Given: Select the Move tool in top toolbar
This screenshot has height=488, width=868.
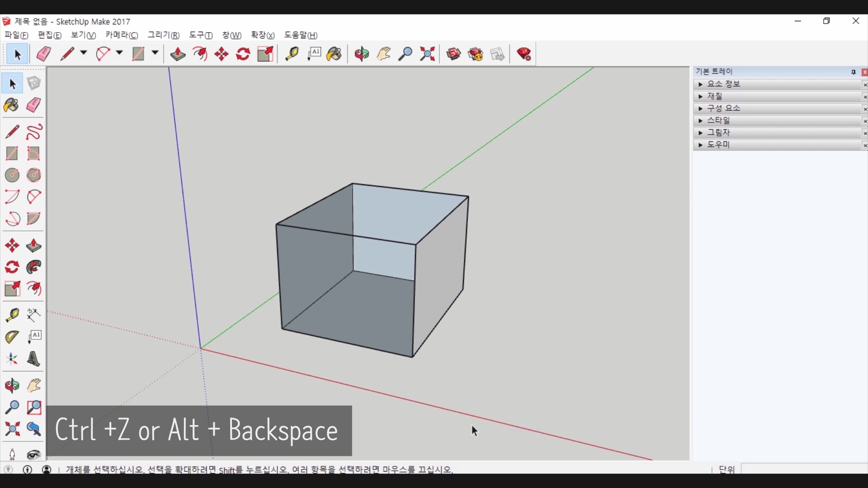Looking at the screenshot, I should point(222,54).
